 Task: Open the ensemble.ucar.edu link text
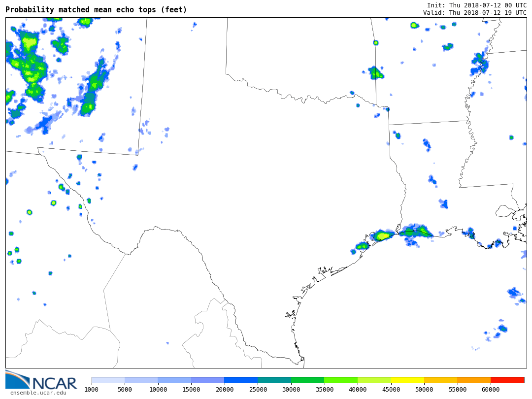38,393
